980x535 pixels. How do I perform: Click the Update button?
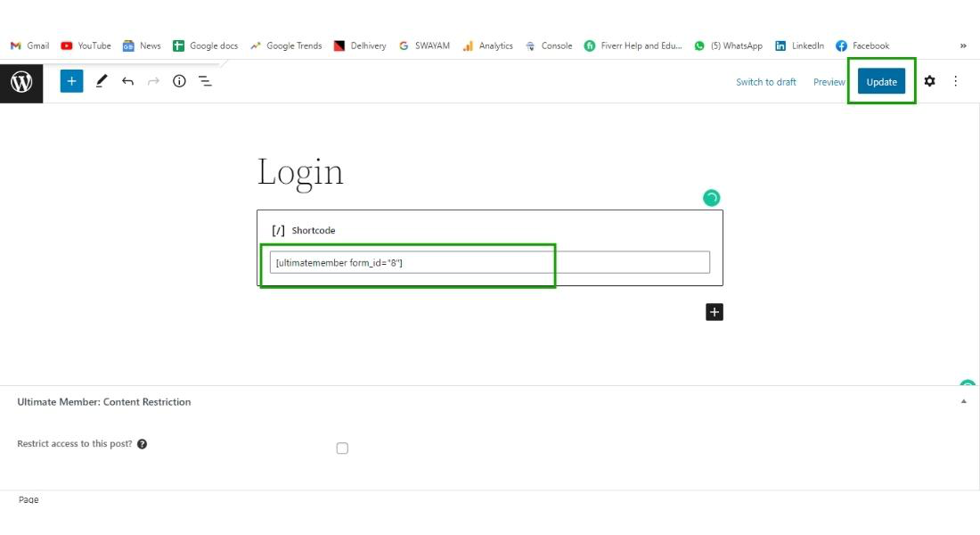pos(881,82)
